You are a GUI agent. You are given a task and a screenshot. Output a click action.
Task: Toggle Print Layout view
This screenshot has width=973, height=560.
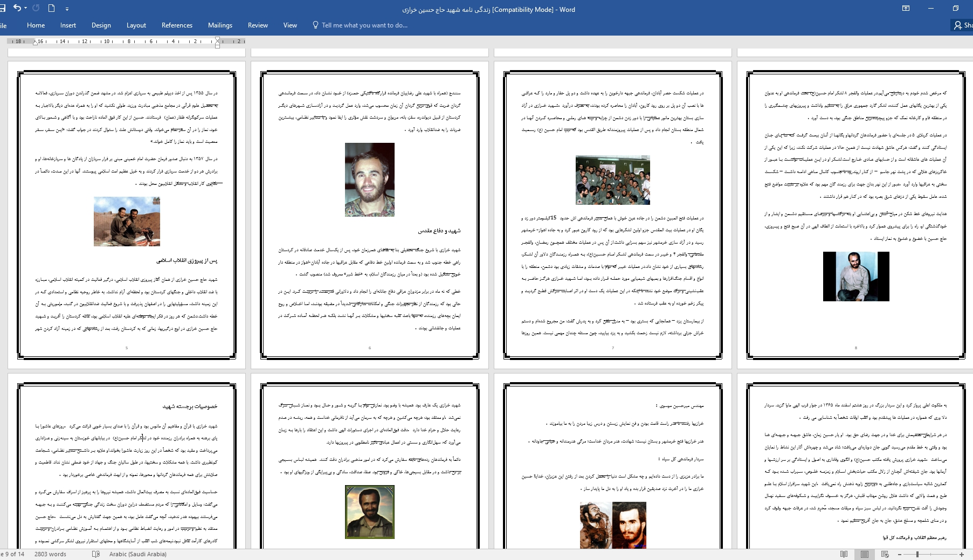click(x=864, y=554)
